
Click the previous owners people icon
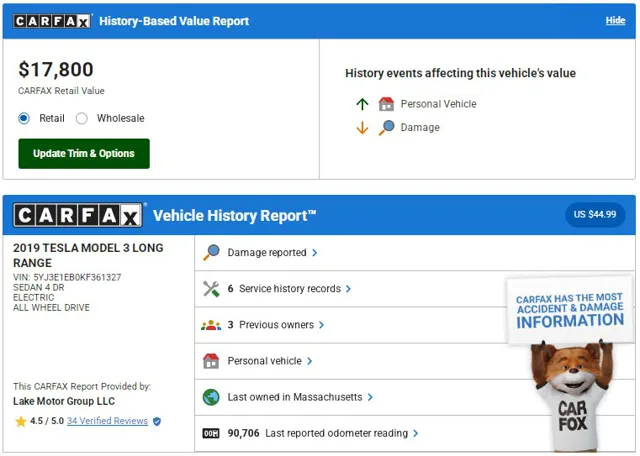[x=211, y=325]
